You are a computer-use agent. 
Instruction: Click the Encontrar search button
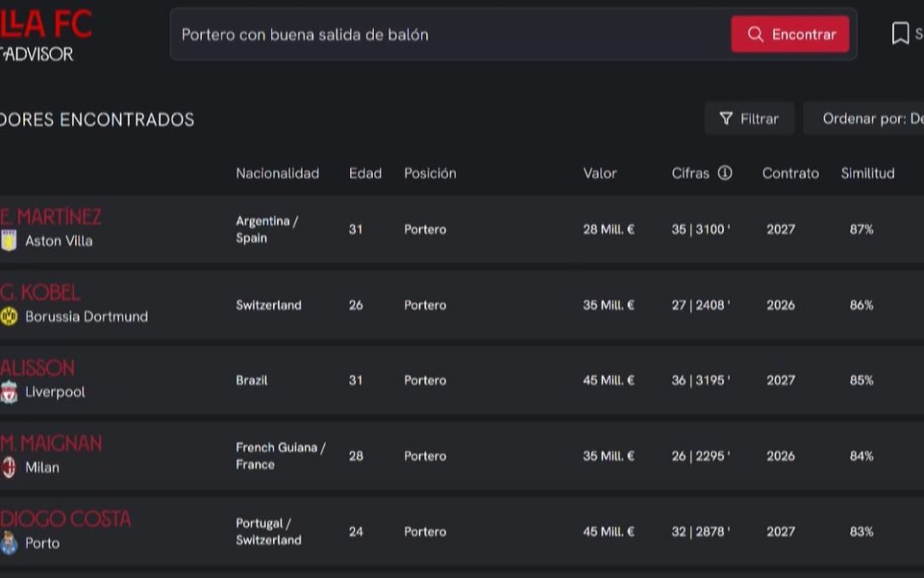point(790,34)
